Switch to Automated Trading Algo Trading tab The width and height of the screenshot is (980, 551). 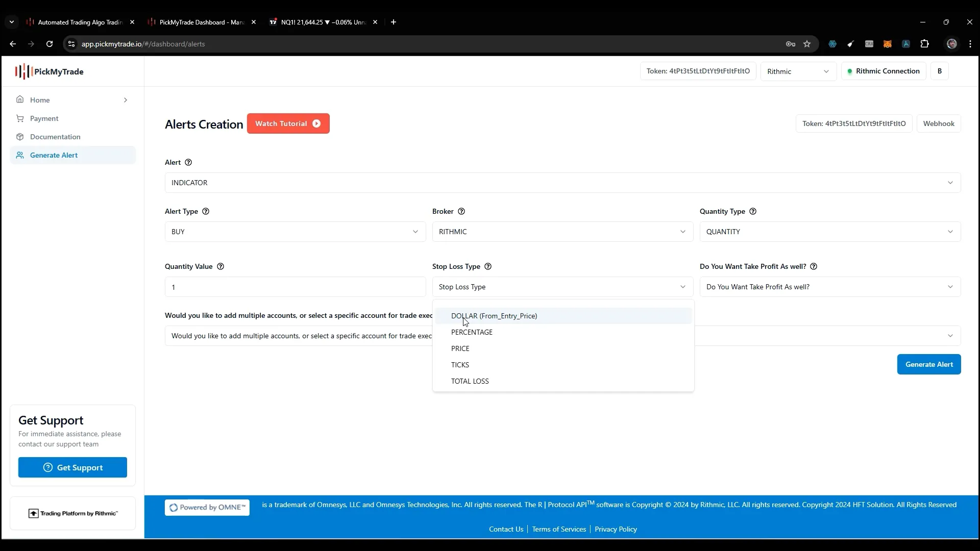[x=80, y=22]
